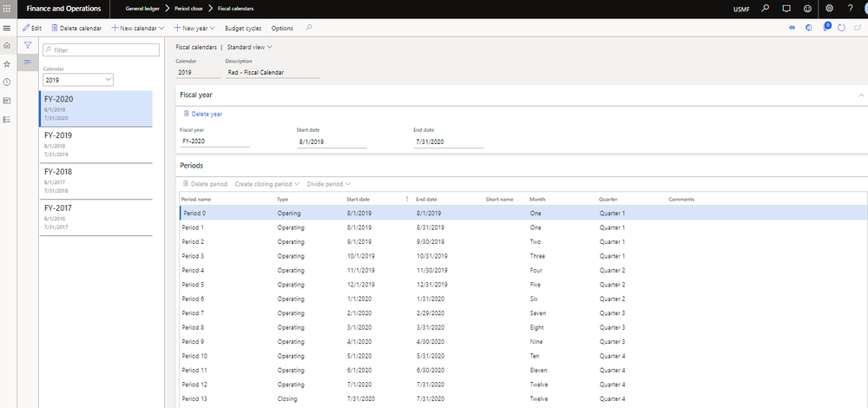Open Favorites star icon in sidebar

point(7,64)
